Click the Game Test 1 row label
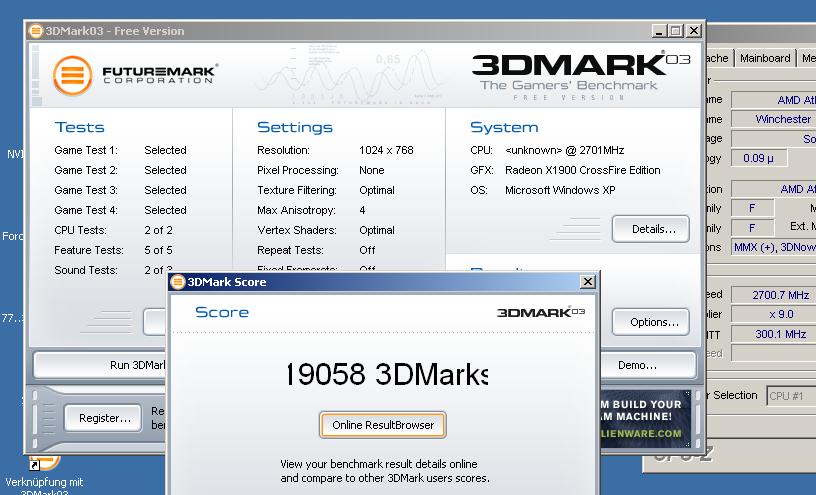816x495 pixels. pyautogui.click(x=86, y=150)
